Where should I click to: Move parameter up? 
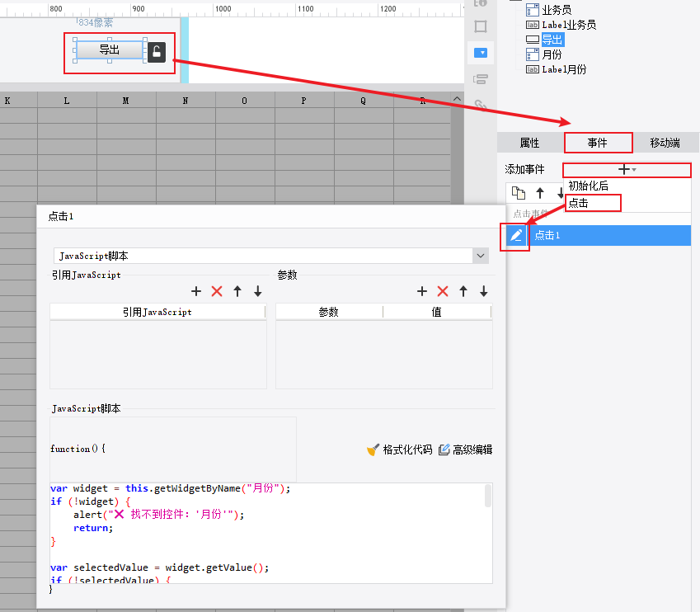click(x=463, y=292)
